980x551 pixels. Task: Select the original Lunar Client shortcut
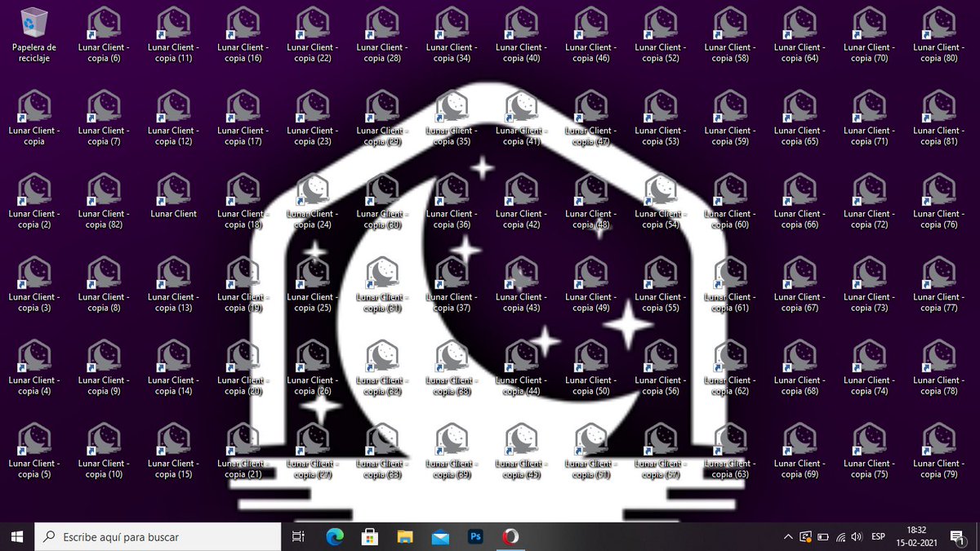pyautogui.click(x=173, y=197)
